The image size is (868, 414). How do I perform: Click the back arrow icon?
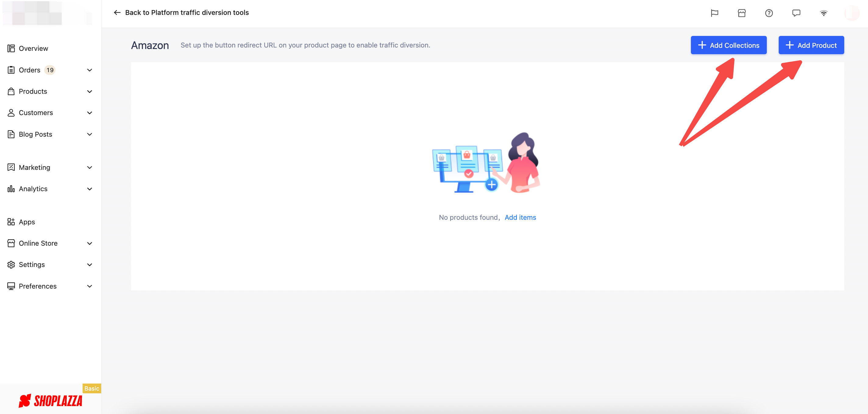pyautogui.click(x=117, y=12)
